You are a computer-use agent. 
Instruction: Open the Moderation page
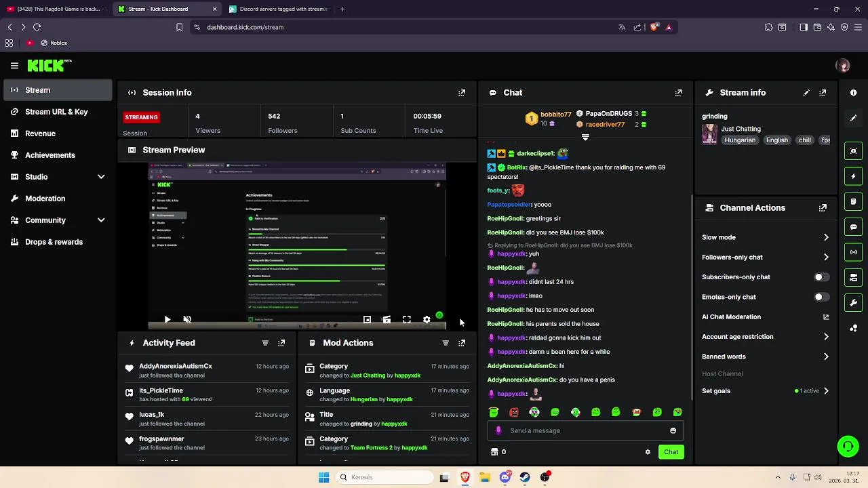coord(57,199)
